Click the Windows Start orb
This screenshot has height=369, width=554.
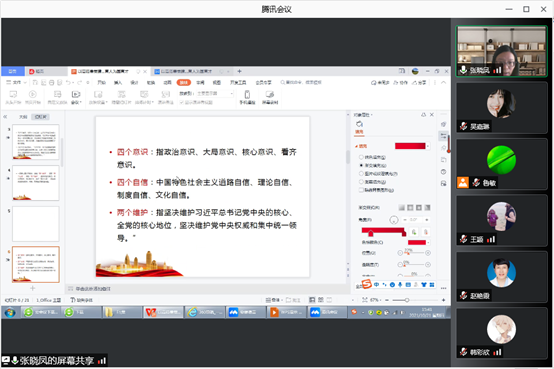(x=10, y=312)
